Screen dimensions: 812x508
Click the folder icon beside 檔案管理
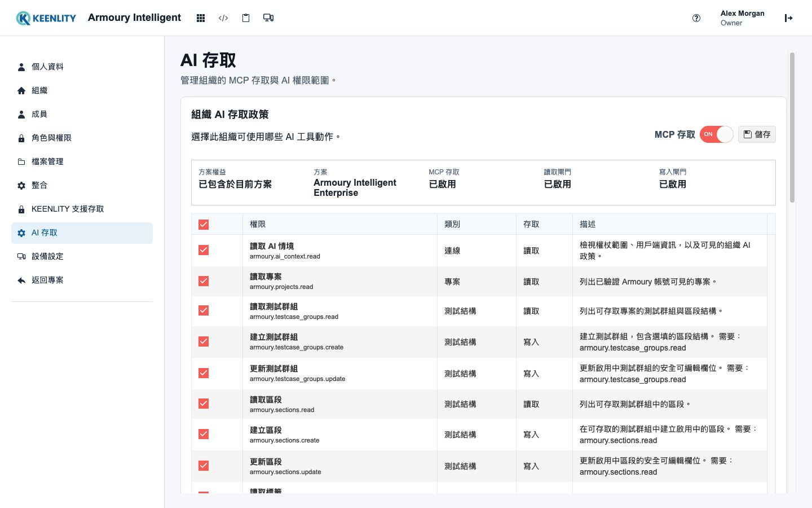[x=21, y=161]
